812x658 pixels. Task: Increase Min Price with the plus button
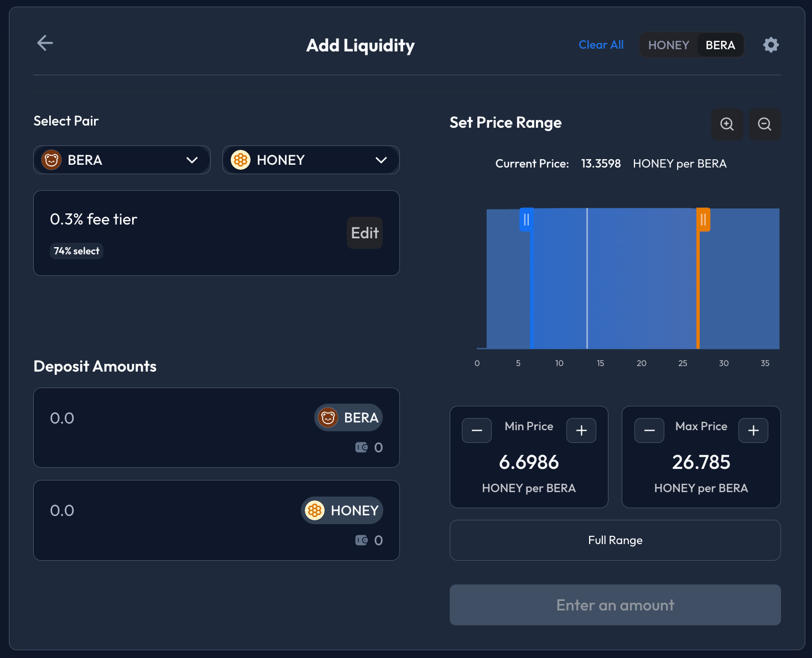(581, 431)
